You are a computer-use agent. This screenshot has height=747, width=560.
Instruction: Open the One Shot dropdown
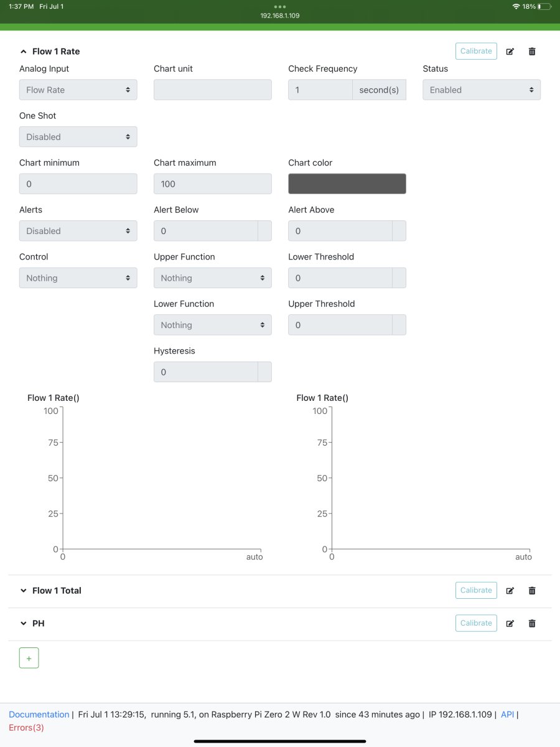pyautogui.click(x=78, y=137)
